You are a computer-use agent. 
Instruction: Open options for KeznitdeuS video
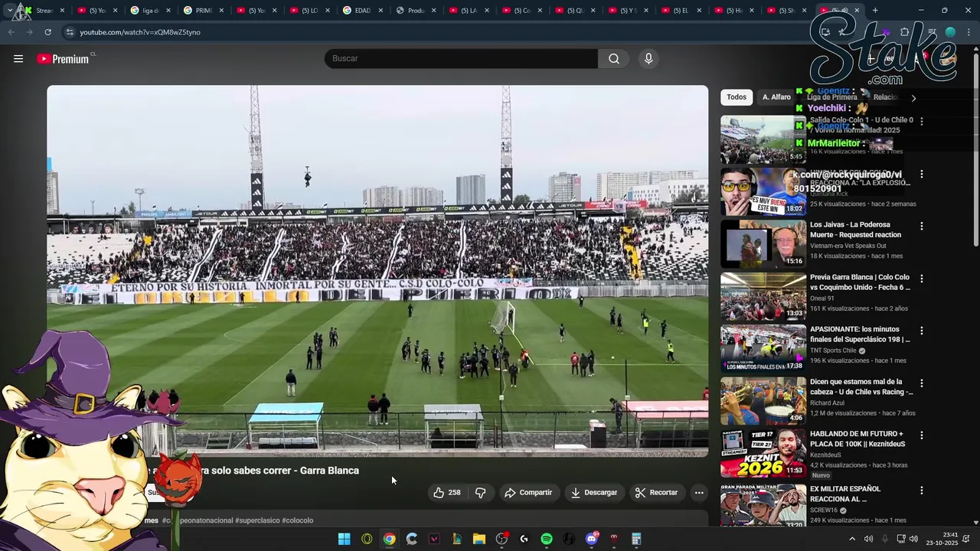coord(922,435)
